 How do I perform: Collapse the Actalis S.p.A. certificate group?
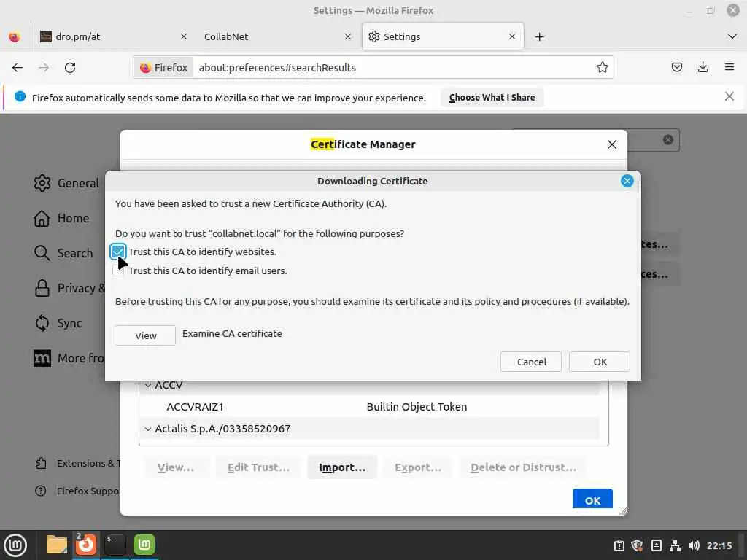(x=148, y=429)
